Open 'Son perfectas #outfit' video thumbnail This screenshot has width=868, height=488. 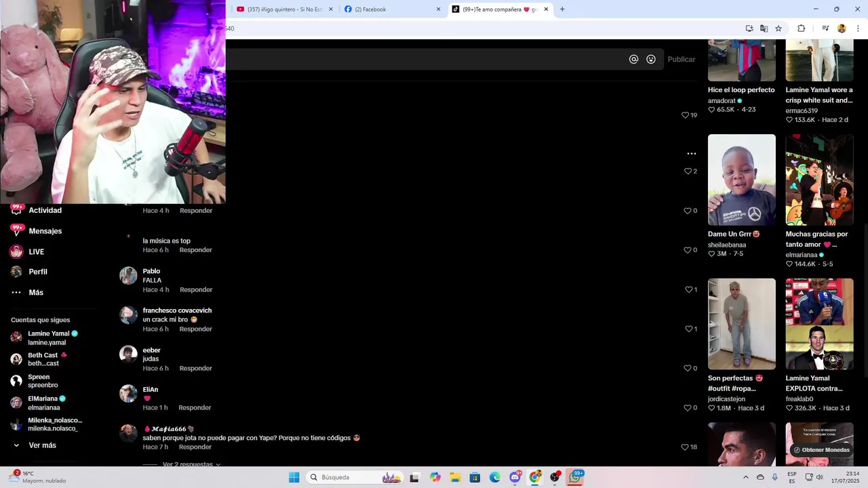(741, 324)
